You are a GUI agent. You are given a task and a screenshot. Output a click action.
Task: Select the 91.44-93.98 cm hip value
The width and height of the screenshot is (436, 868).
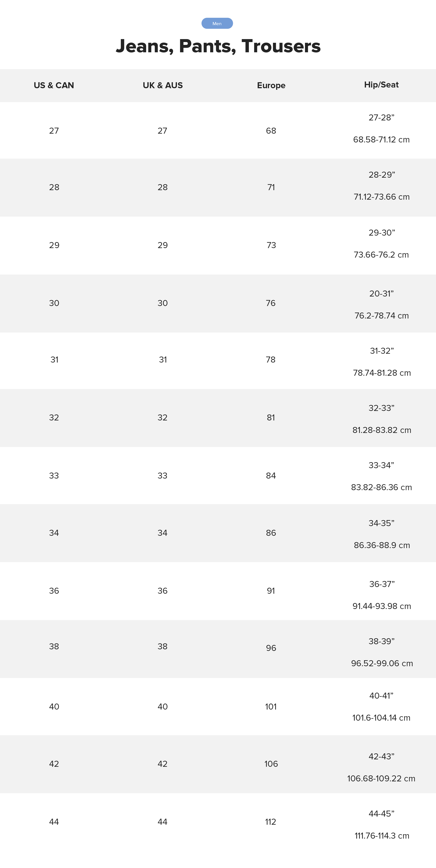(x=381, y=606)
